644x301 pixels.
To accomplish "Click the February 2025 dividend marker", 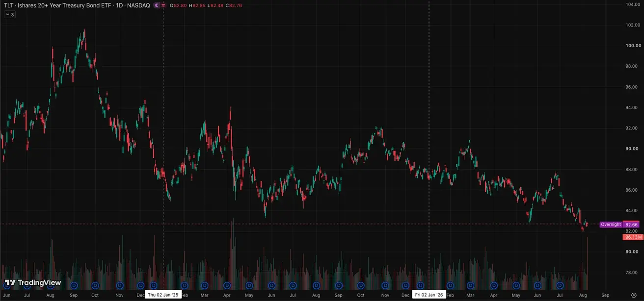I will (185, 285).
